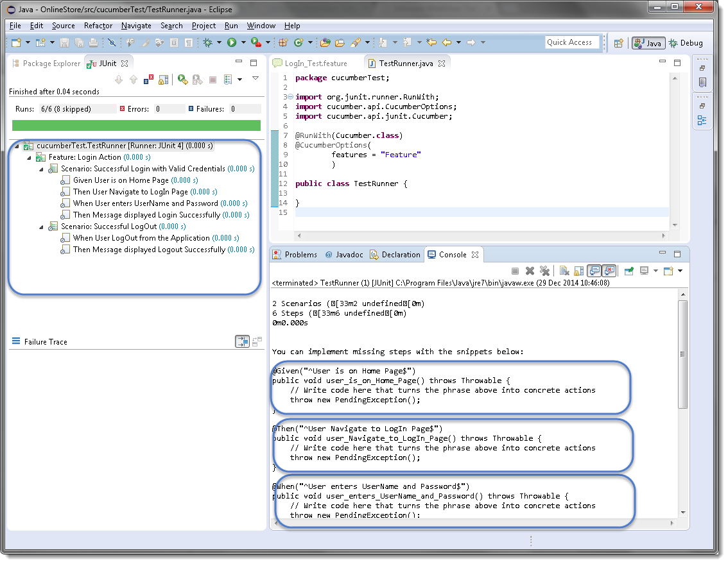The width and height of the screenshot is (728, 564).
Task: Open the Open Console dropdown arrow
Action: 680,271
